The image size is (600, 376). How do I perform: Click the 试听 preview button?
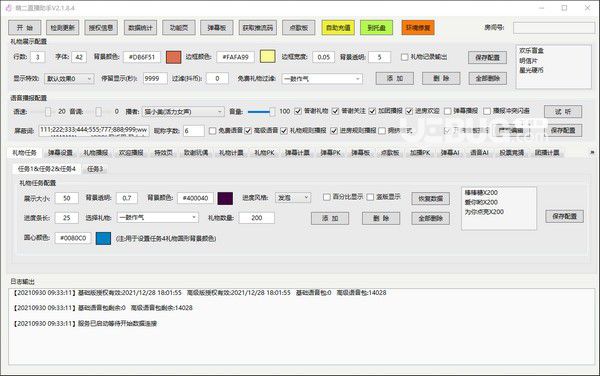tap(563, 111)
